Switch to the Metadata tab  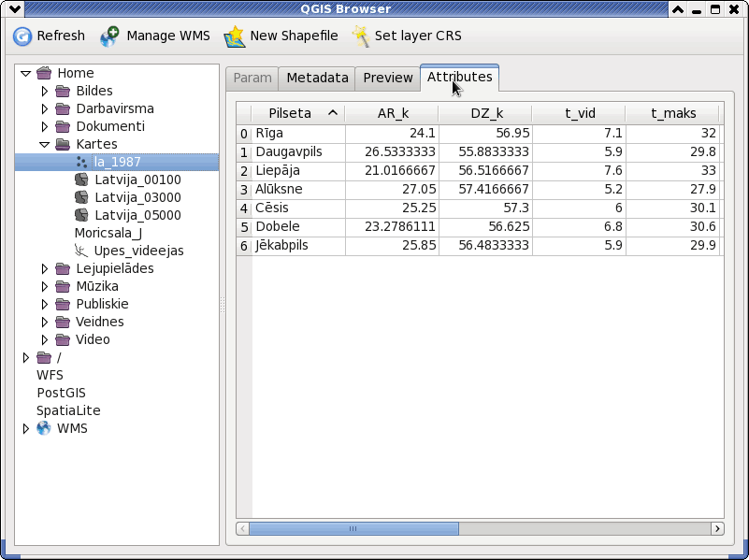tap(317, 78)
